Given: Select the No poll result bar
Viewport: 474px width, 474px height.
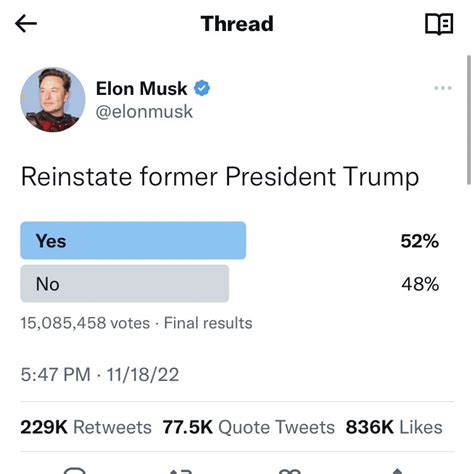Looking at the screenshot, I should 125,284.
